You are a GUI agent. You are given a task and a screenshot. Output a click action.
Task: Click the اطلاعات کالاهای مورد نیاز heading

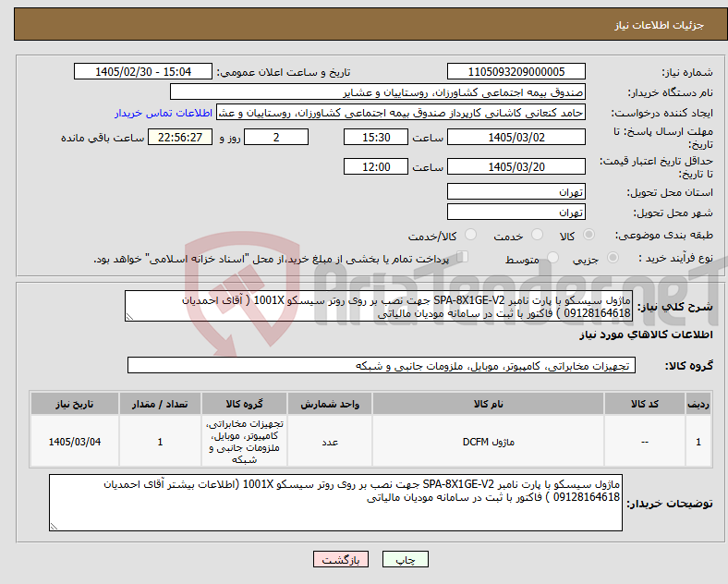(x=646, y=335)
